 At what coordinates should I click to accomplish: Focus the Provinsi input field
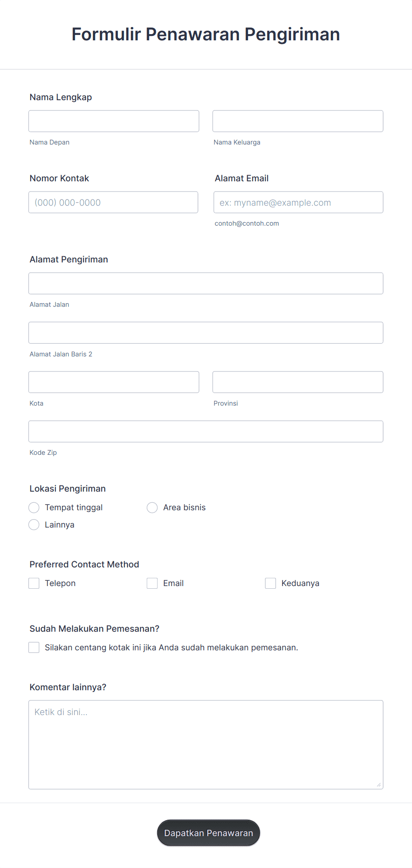(x=297, y=382)
